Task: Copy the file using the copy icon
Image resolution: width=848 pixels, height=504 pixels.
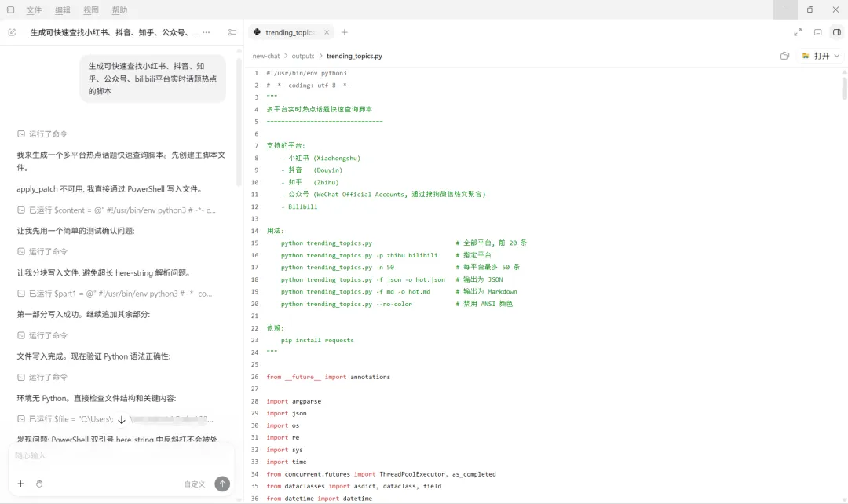Action: click(x=784, y=56)
